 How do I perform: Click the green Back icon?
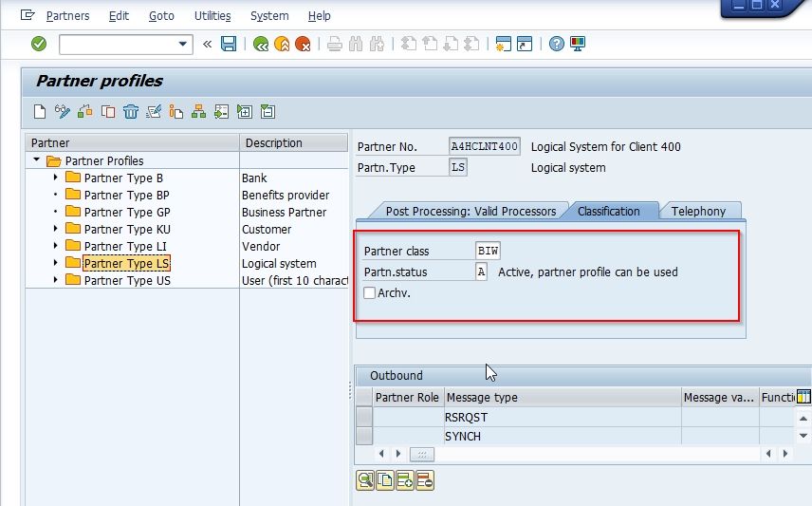pos(261,44)
